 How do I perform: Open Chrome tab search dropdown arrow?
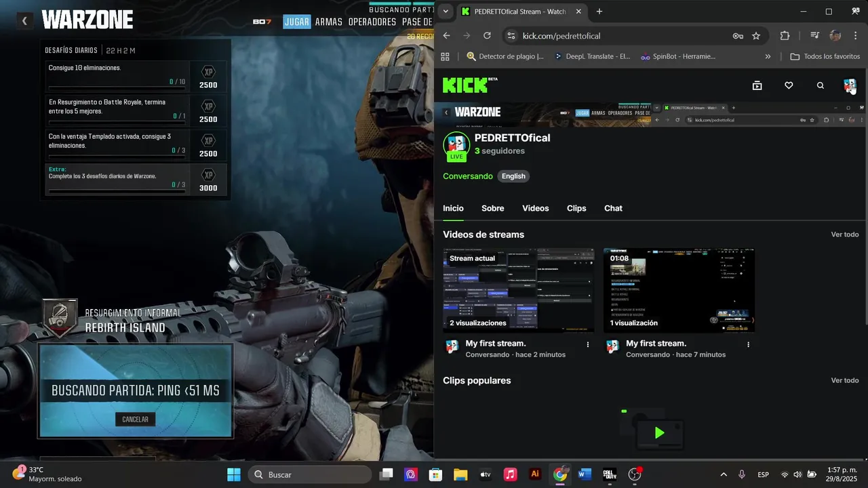coord(445,12)
